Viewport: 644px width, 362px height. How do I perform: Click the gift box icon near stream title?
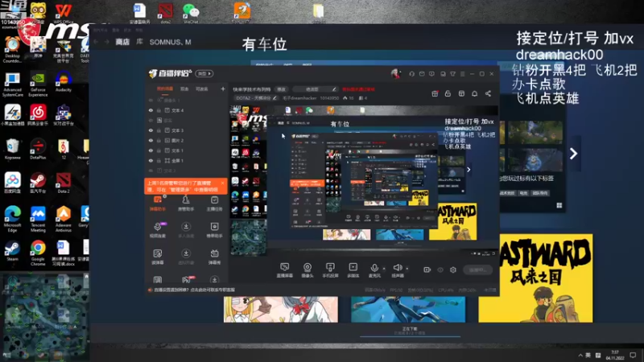tap(435, 93)
